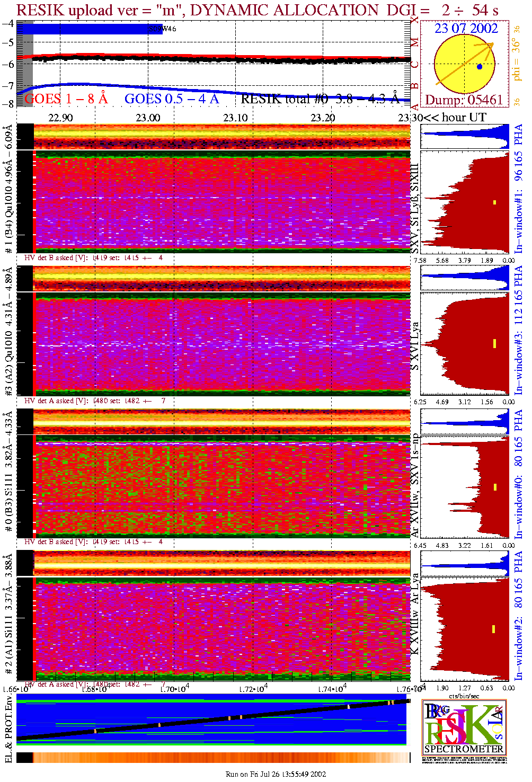Click the red GOES 1 – 8 Å legend
This screenshot has width=532, height=782.
[66, 99]
